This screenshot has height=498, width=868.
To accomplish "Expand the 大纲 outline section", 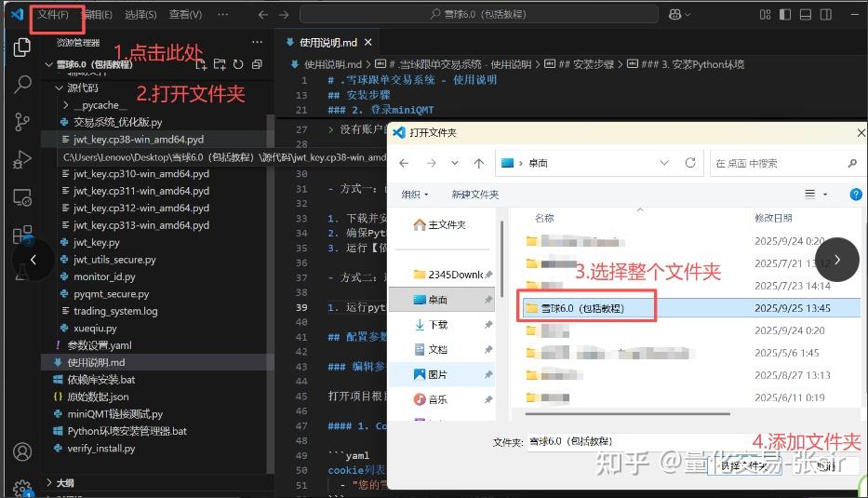I will (x=48, y=482).
